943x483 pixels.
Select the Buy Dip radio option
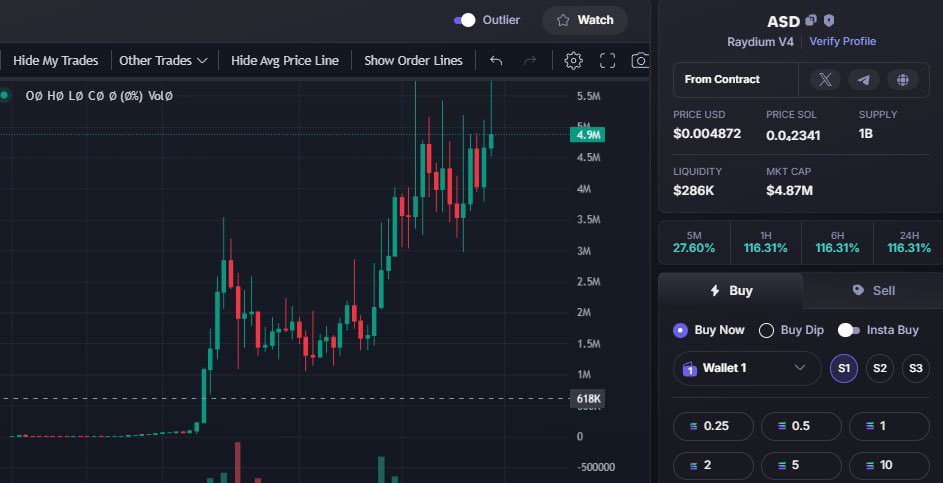(791, 330)
